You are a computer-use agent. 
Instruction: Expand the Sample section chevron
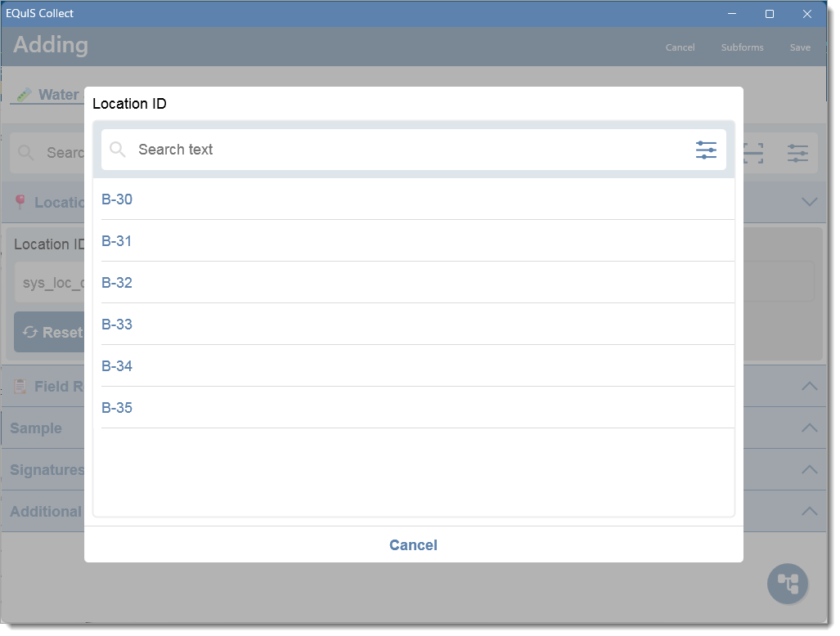tap(810, 428)
